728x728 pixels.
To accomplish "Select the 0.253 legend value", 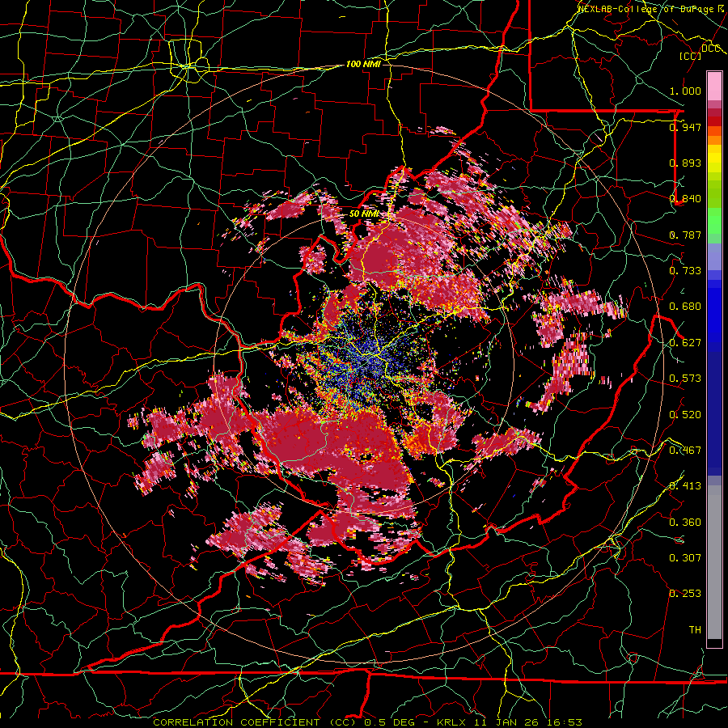I will point(685,594).
